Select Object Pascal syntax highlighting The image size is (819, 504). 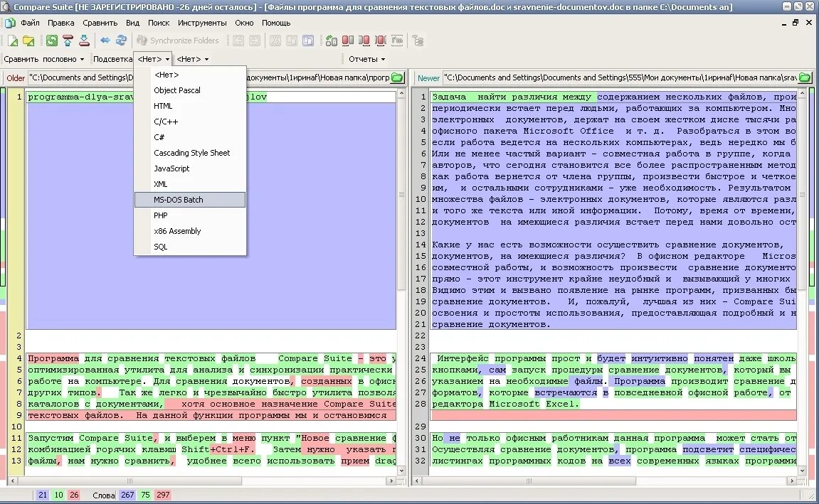(189, 90)
